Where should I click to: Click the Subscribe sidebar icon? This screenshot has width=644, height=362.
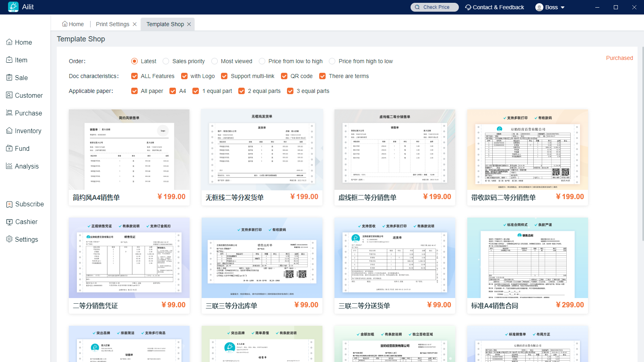coord(9,204)
